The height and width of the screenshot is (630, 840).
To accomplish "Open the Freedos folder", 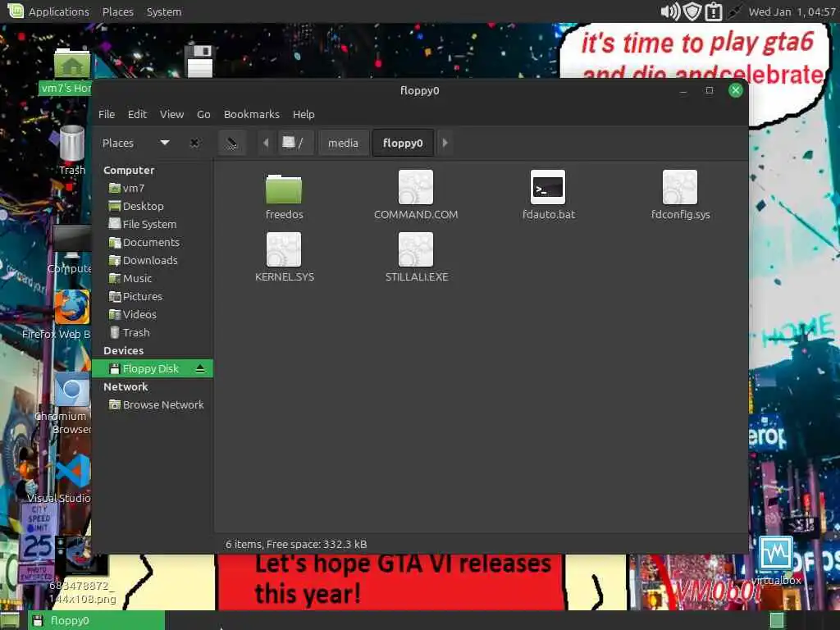I will (284, 189).
